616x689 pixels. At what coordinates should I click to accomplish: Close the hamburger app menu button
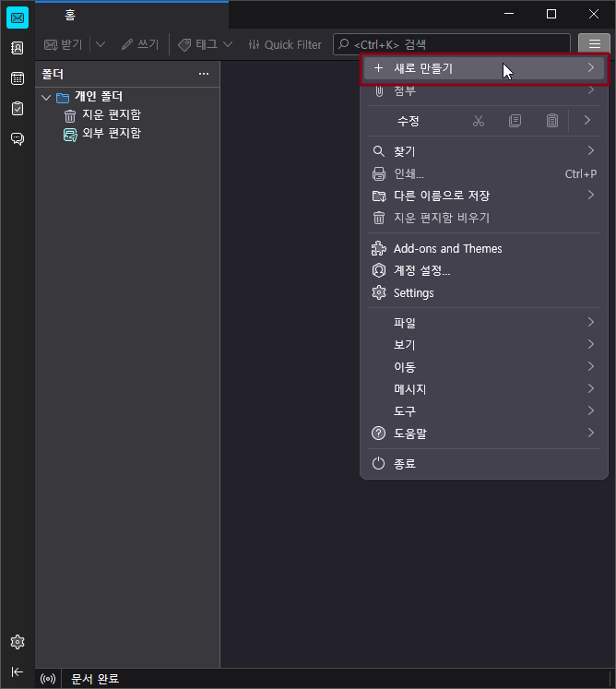point(595,44)
